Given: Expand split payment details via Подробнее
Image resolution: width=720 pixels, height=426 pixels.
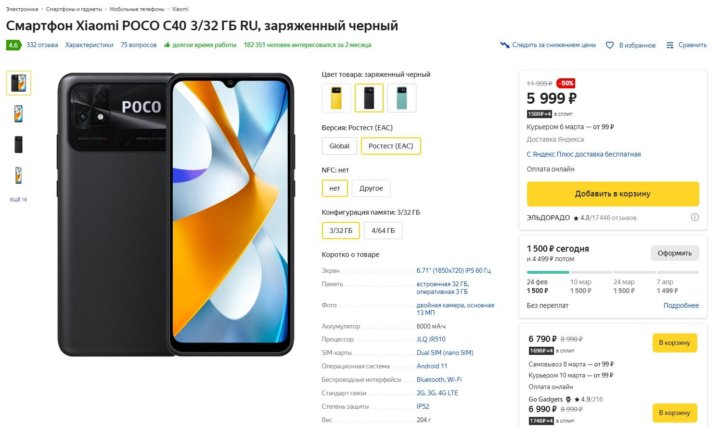Looking at the screenshot, I should point(681,305).
